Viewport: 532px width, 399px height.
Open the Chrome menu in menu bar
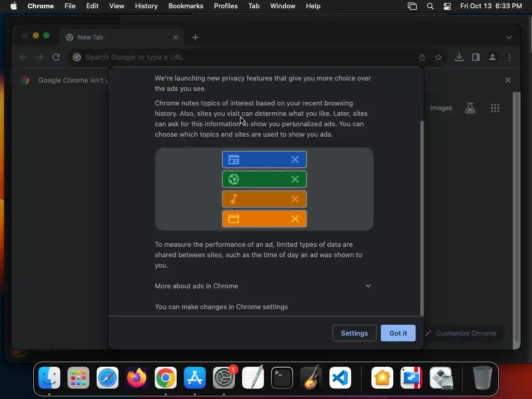(x=41, y=6)
